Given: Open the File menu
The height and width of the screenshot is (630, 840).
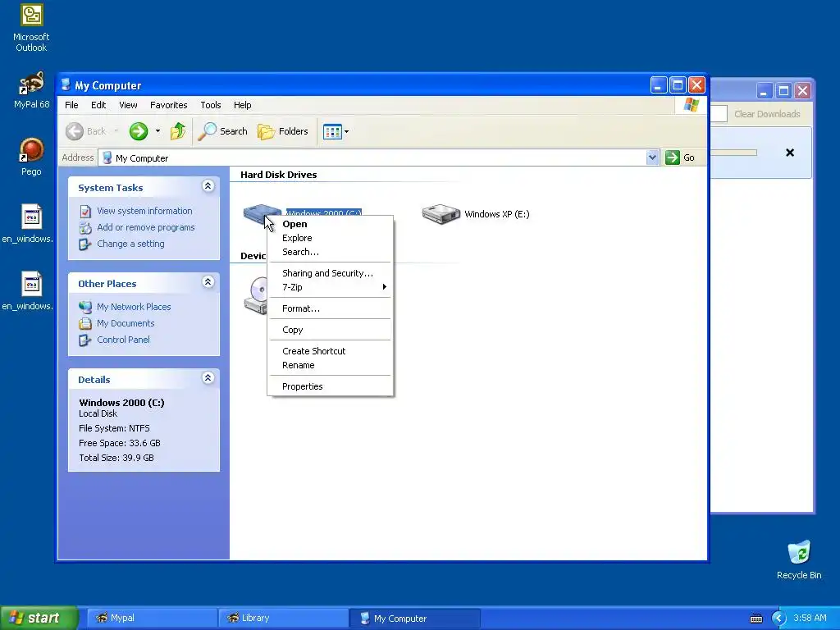Looking at the screenshot, I should (71, 105).
